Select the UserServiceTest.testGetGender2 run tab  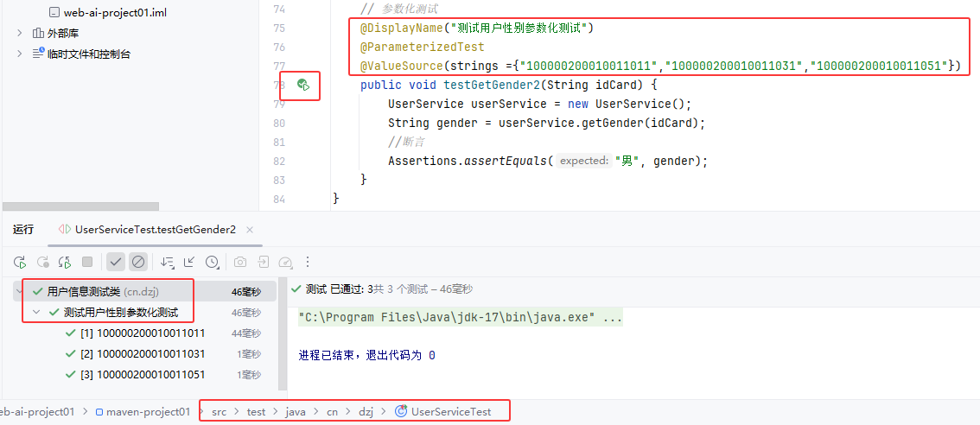(x=155, y=230)
